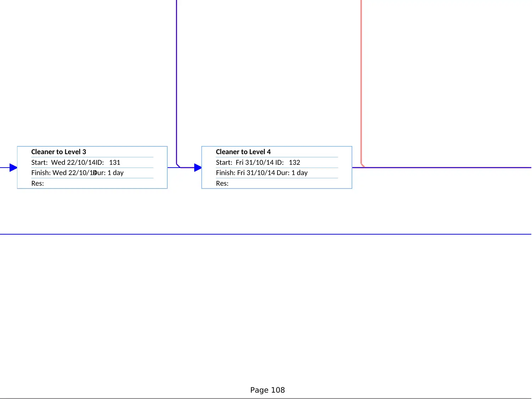Click the 'ID: 132' value
Image resolution: width=532 pixels, height=399 pixels.
point(288,163)
